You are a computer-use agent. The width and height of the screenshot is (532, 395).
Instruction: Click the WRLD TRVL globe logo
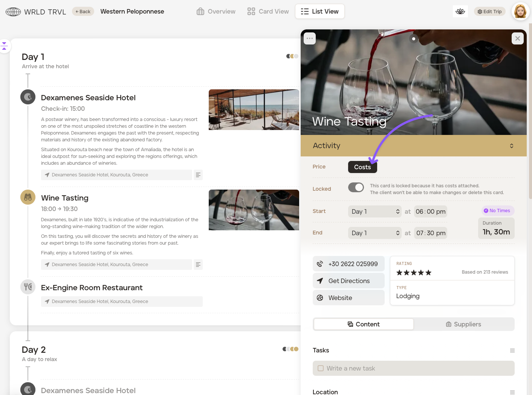pos(13,12)
